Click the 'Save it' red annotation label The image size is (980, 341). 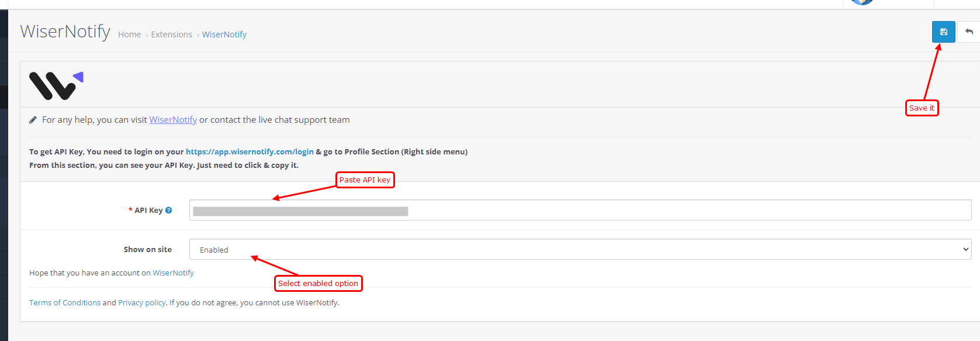click(922, 108)
